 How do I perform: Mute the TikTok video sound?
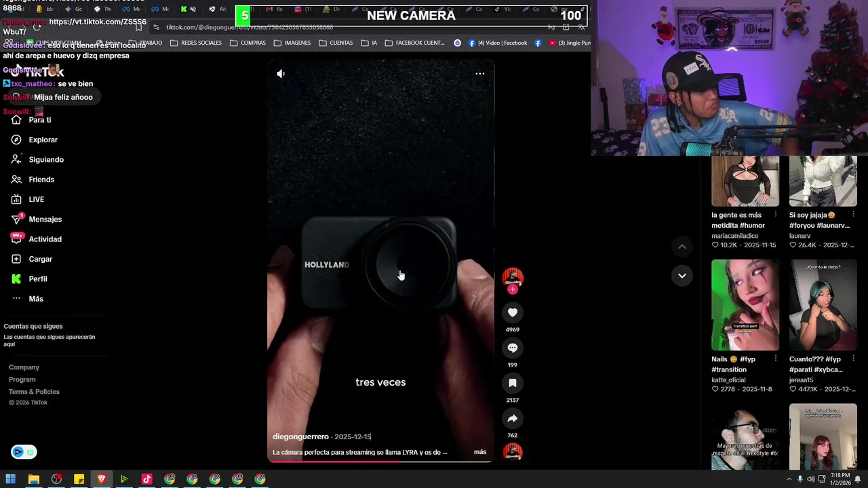(x=281, y=73)
